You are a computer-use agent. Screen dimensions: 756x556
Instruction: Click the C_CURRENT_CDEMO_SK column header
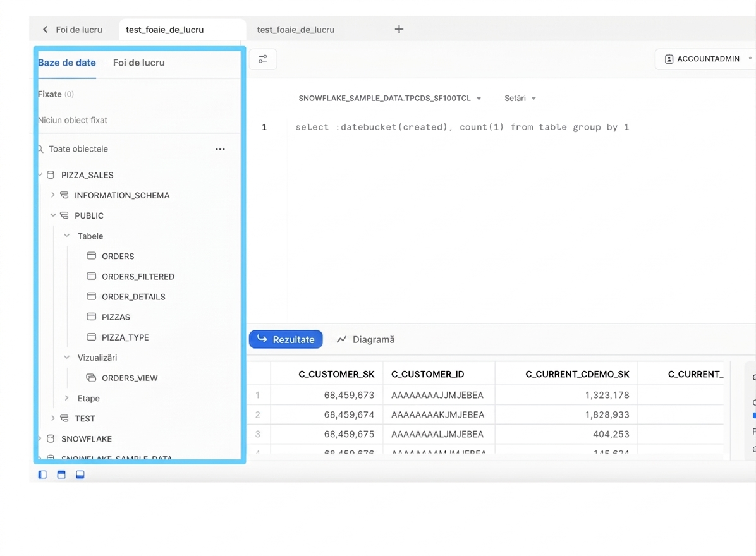(x=577, y=375)
